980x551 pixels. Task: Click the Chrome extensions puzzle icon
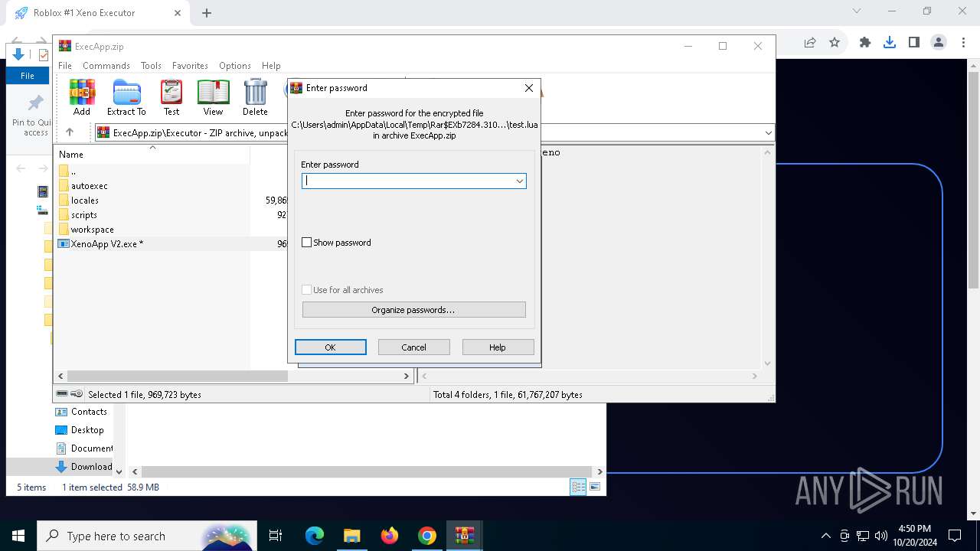click(x=865, y=43)
